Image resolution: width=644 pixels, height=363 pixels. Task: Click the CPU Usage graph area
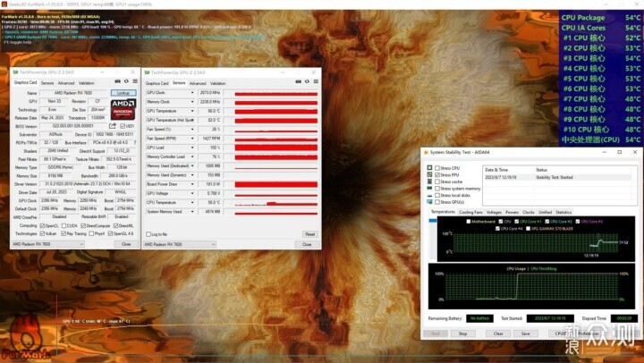click(x=532, y=286)
